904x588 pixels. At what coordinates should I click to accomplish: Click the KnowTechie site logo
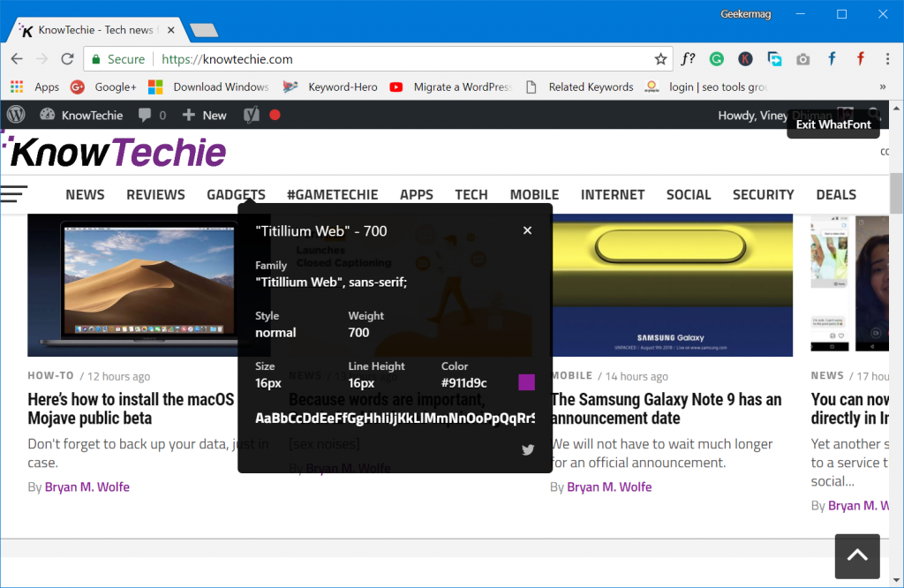click(114, 152)
